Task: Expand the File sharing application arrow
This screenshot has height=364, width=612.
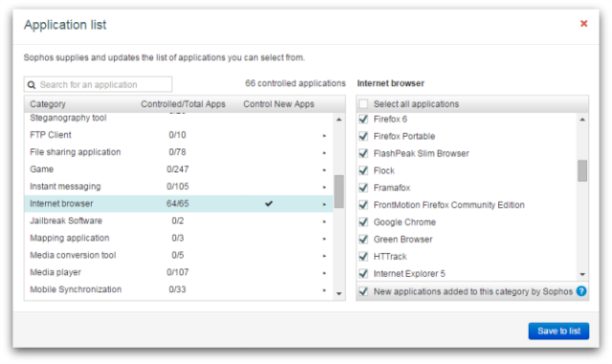Action: (324, 153)
